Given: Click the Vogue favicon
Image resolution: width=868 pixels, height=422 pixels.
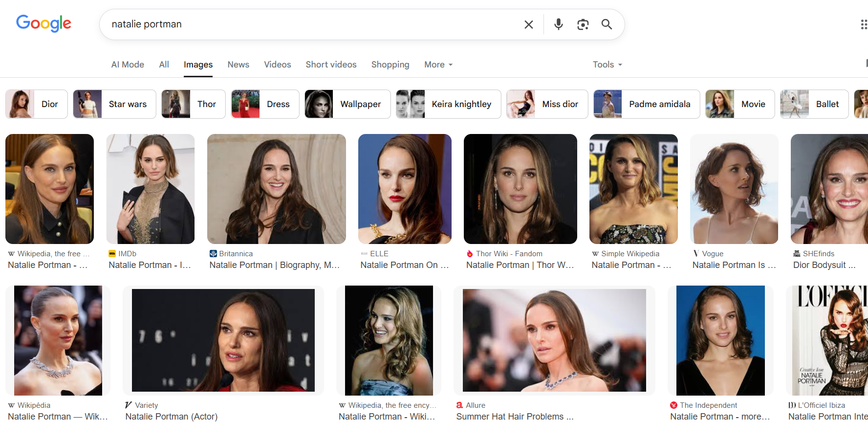Looking at the screenshot, I should coord(696,254).
